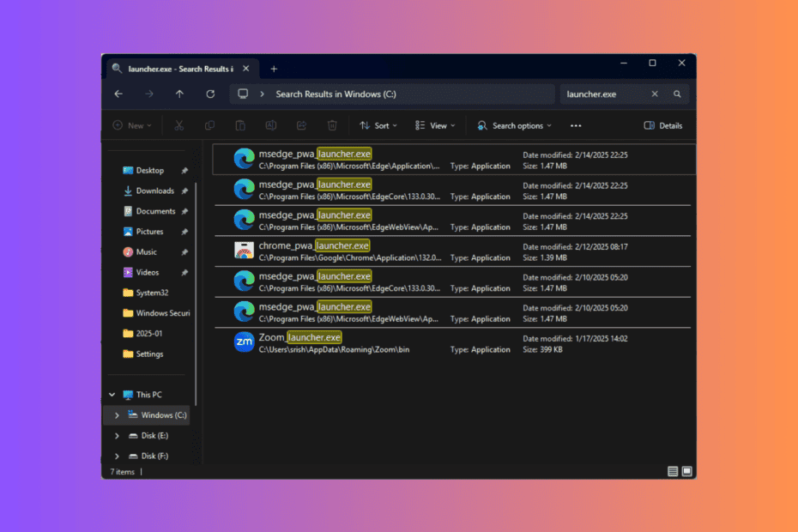The width and height of the screenshot is (798, 532).
Task: Open the Sort dropdown
Action: pyautogui.click(x=378, y=125)
